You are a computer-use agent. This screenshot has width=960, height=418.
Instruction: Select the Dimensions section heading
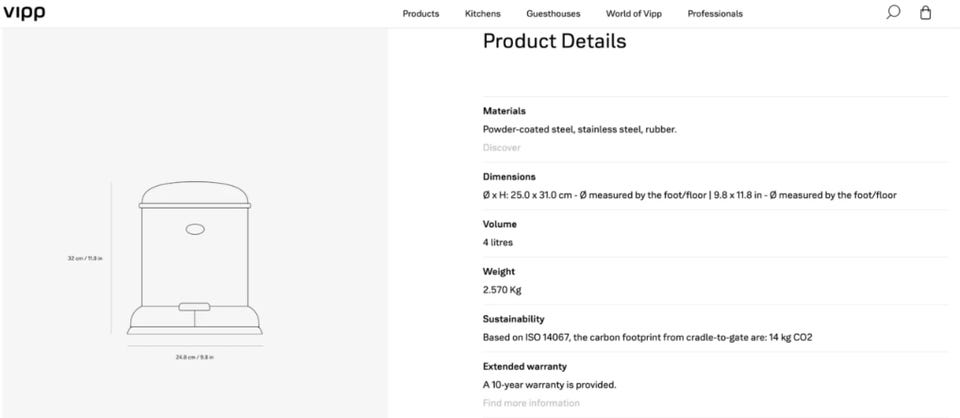point(509,177)
